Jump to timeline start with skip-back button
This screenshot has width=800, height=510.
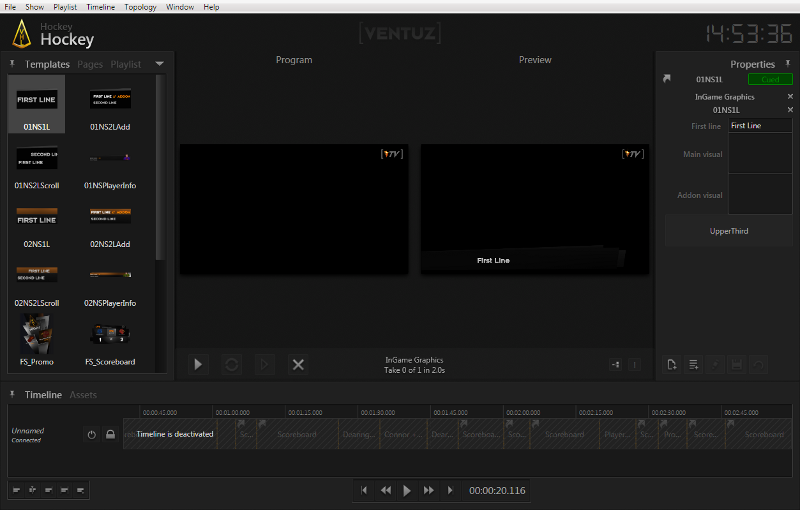coord(364,490)
